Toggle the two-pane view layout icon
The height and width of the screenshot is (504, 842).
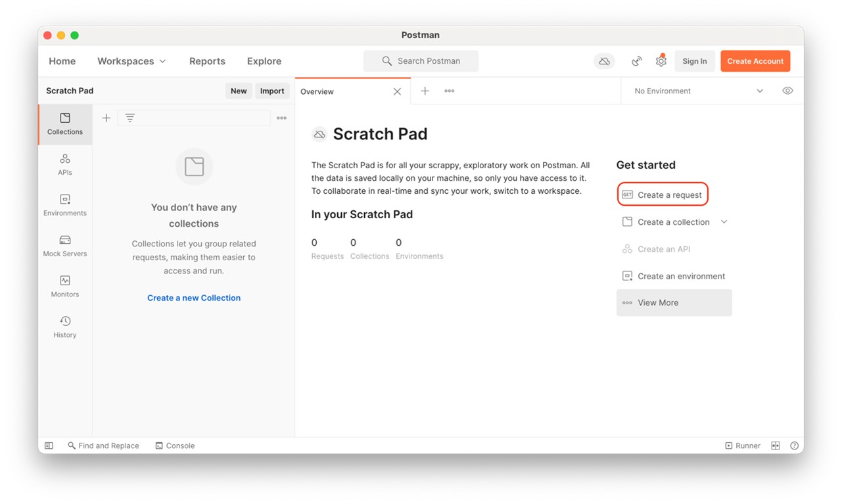776,446
